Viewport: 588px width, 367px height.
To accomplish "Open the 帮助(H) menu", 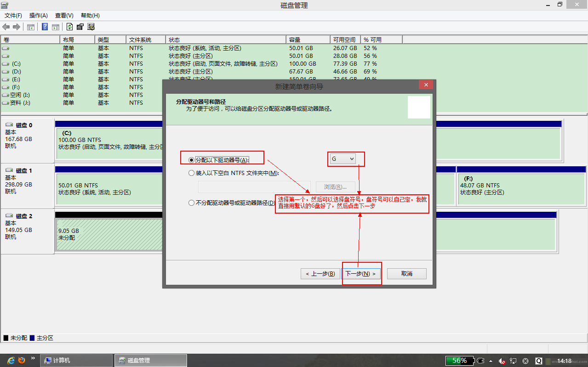I will pyautogui.click(x=90, y=16).
